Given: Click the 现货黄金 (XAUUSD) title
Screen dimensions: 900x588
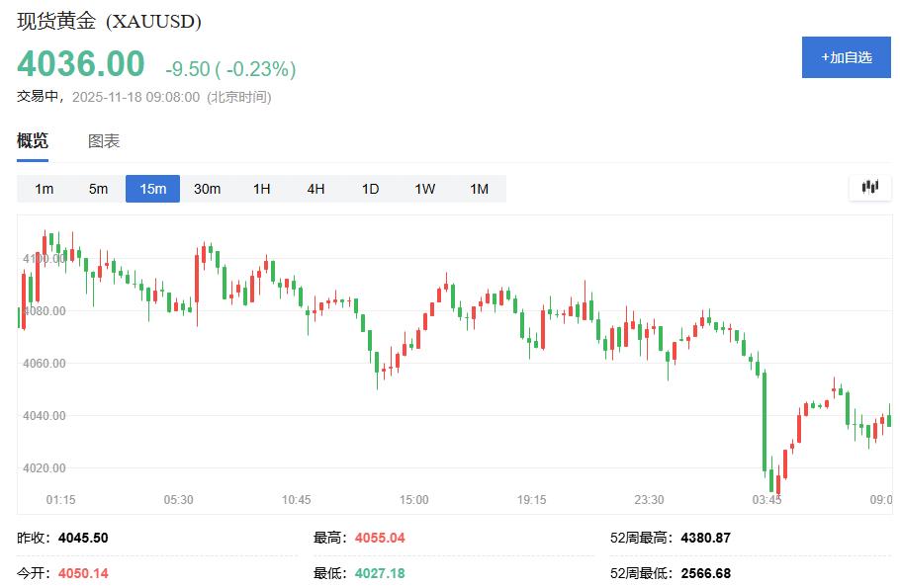Looking at the screenshot, I should (x=109, y=19).
